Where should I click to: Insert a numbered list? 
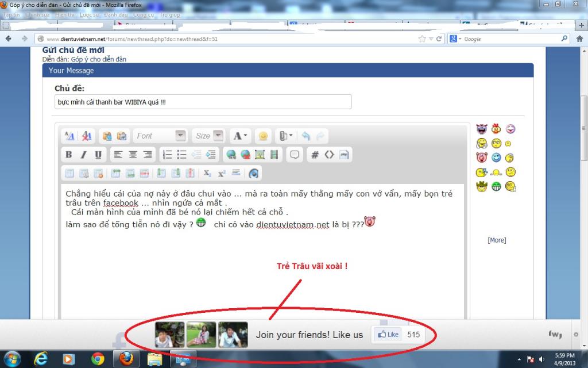[x=167, y=154]
